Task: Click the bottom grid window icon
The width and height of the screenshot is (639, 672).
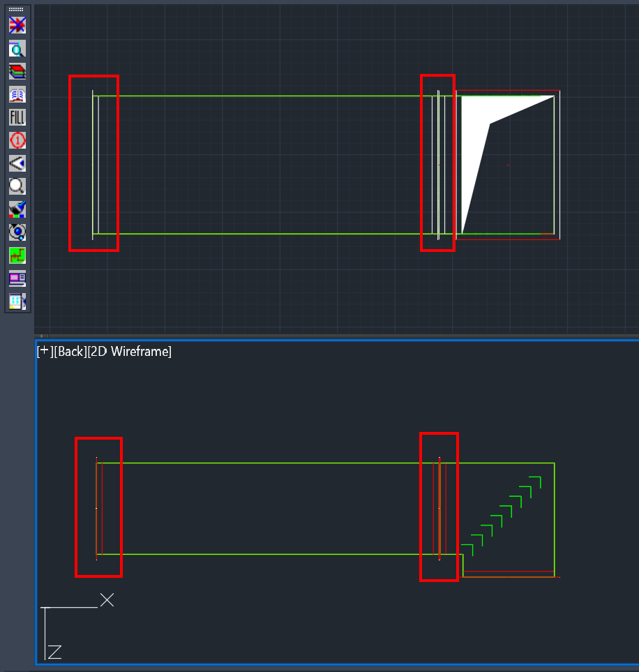Action: click(17, 301)
